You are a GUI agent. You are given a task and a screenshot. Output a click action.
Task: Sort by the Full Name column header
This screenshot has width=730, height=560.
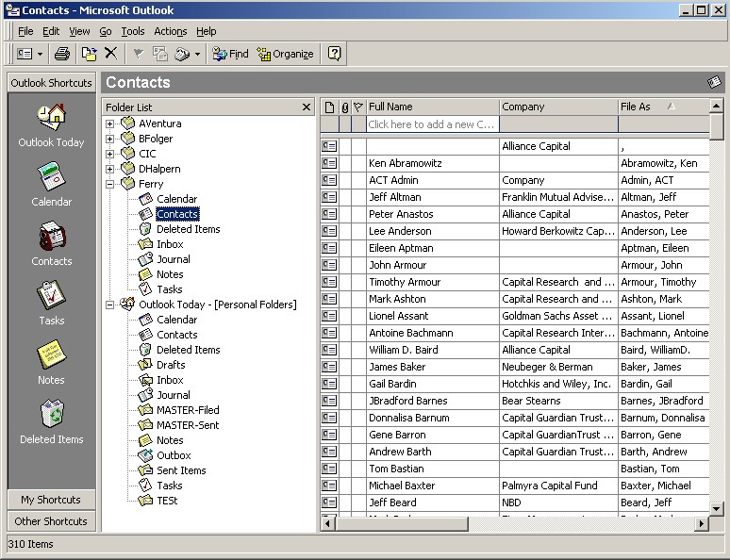tap(433, 107)
